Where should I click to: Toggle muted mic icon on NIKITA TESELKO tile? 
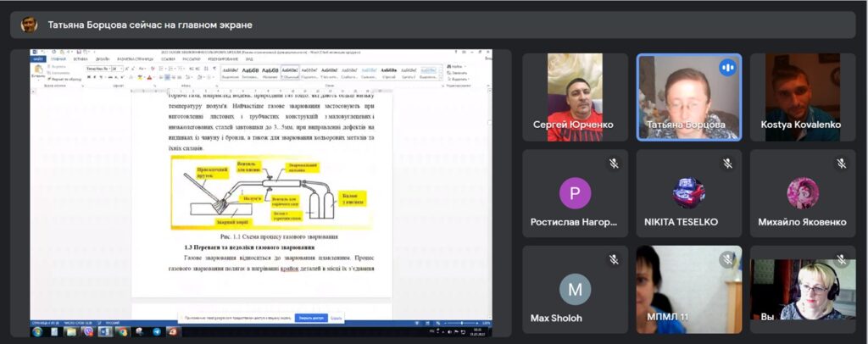[x=727, y=164]
